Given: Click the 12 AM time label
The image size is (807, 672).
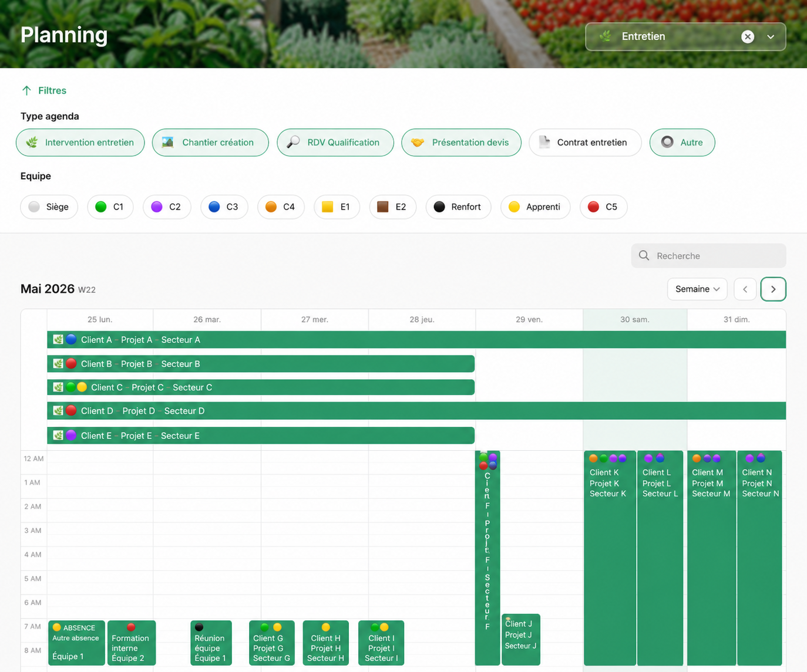Looking at the screenshot, I should tap(33, 458).
